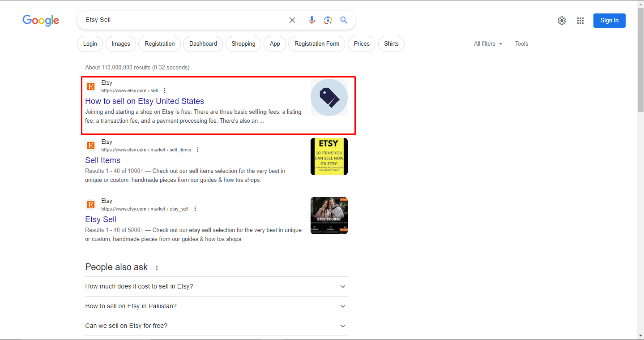Submit search with the magnifying glass icon
The image size is (644, 340).
[344, 20]
